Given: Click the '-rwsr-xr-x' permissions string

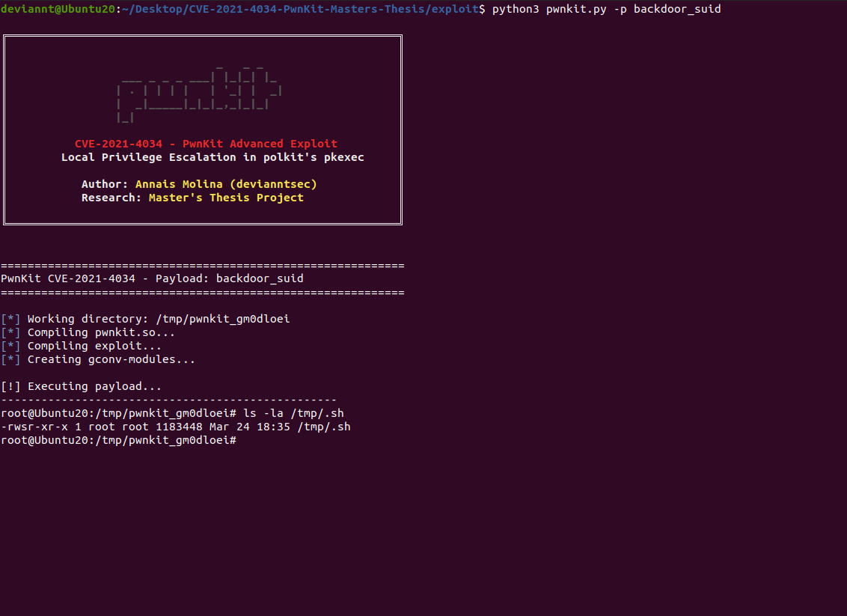Looking at the screenshot, I should [x=34, y=427].
